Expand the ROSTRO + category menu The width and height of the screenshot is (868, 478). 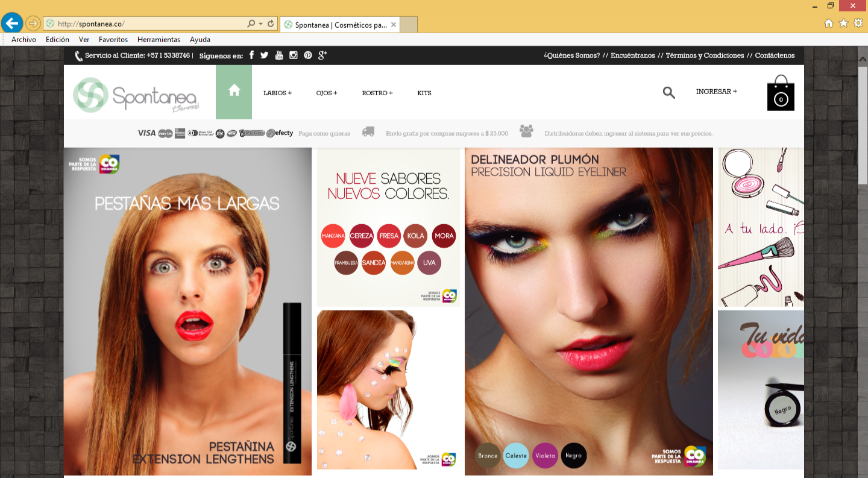click(x=377, y=93)
